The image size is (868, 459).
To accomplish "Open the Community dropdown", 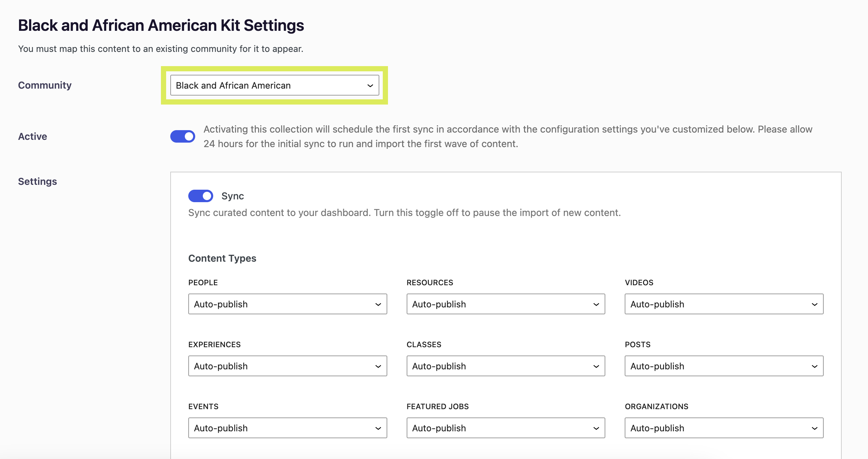I will [274, 85].
